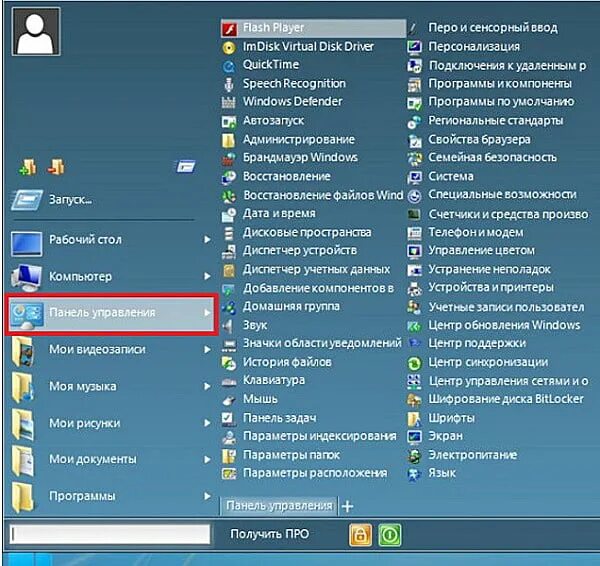The height and width of the screenshot is (566, 600).
Task: Expand the Мои рисунки submenu arrow
Action: (x=207, y=423)
